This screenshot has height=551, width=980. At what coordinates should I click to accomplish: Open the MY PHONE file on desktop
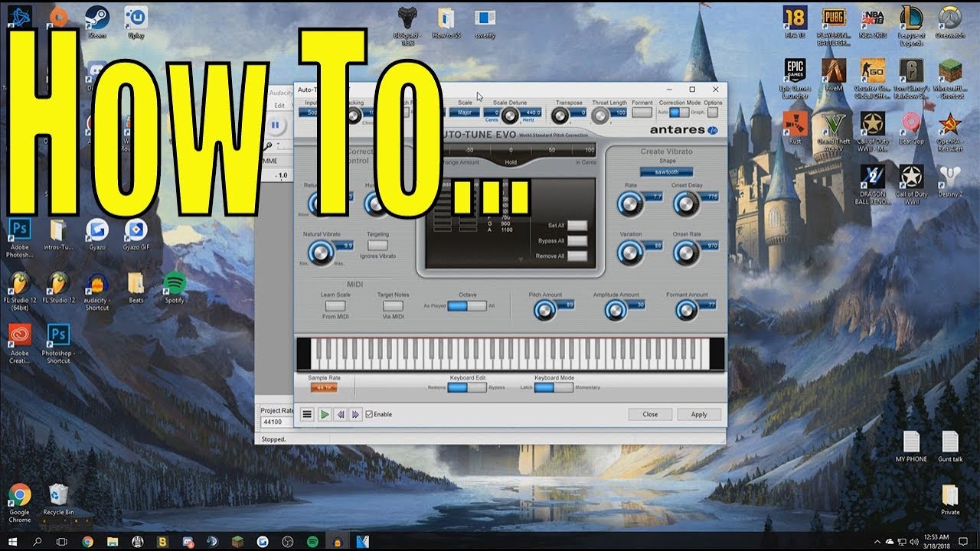[x=911, y=446]
